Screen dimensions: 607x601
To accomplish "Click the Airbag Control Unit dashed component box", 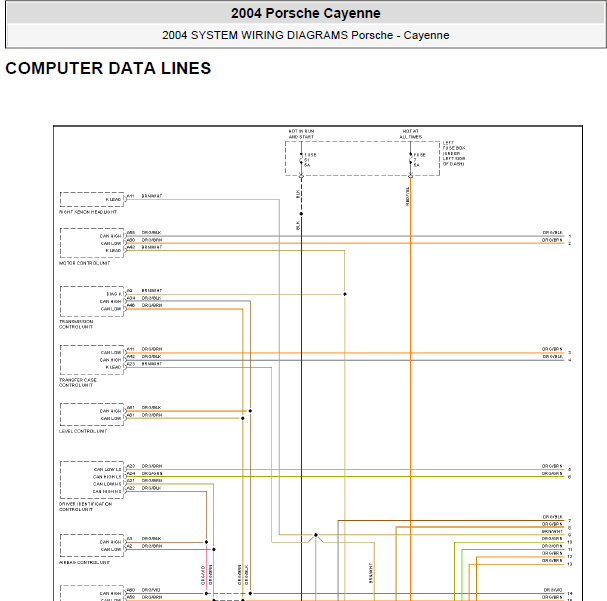I will click(x=92, y=546).
